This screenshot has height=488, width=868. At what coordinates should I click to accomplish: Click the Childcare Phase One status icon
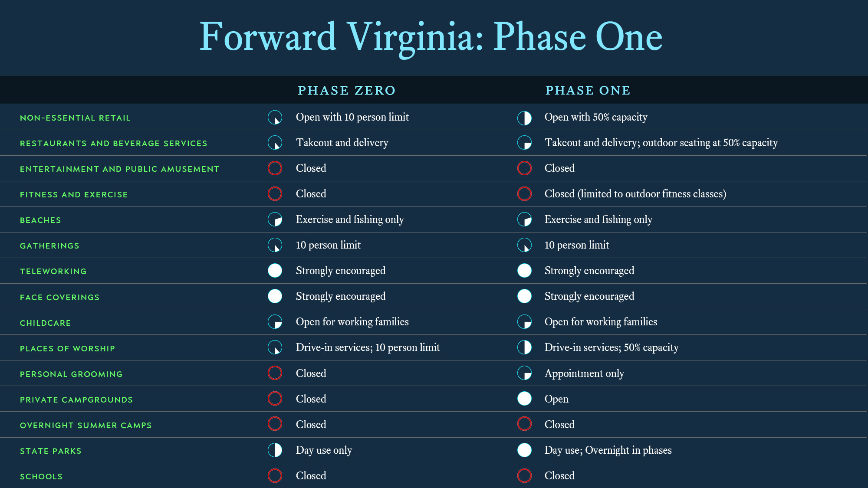click(x=524, y=322)
